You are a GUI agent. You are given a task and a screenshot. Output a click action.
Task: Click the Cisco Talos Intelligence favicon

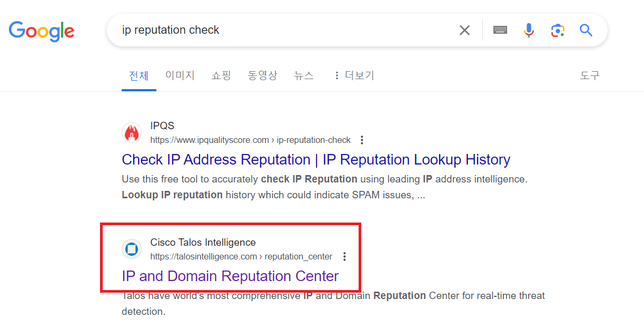(131, 249)
